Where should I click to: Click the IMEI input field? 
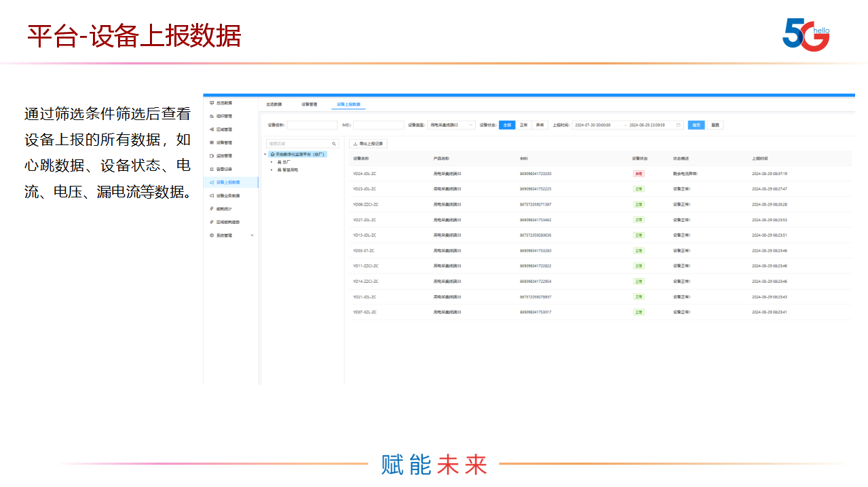[378, 125]
